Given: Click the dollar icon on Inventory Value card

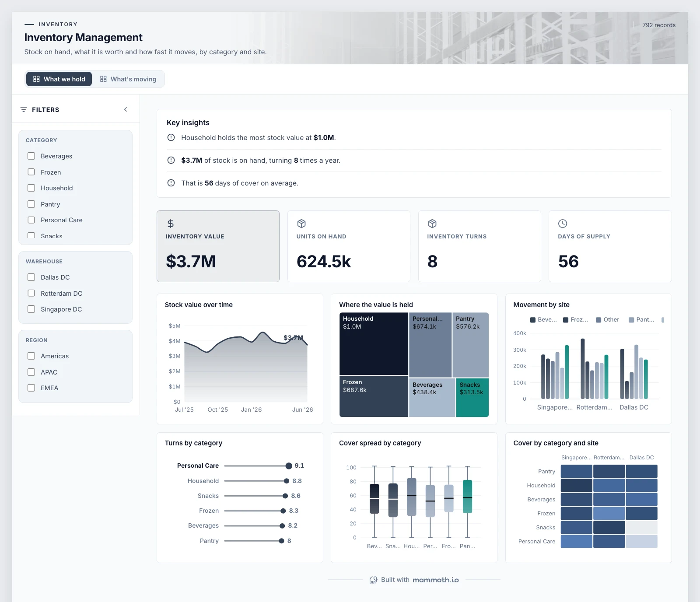Looking at the screenshot, I should 171,224.
